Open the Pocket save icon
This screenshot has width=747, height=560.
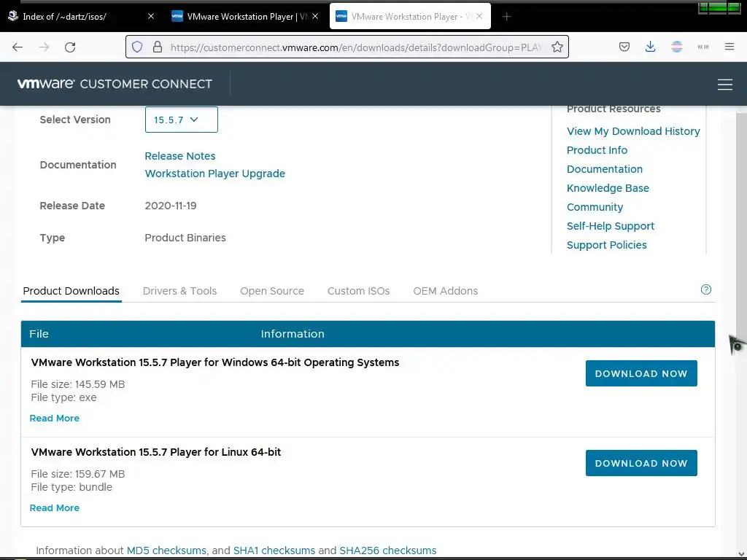pyautogui.click(x=624, y=47)
